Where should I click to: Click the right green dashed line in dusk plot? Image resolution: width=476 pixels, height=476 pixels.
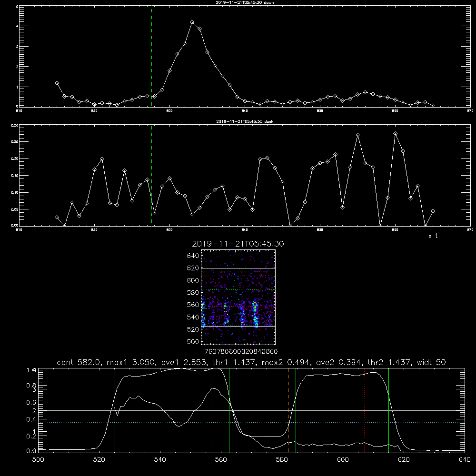pos(263,175)
